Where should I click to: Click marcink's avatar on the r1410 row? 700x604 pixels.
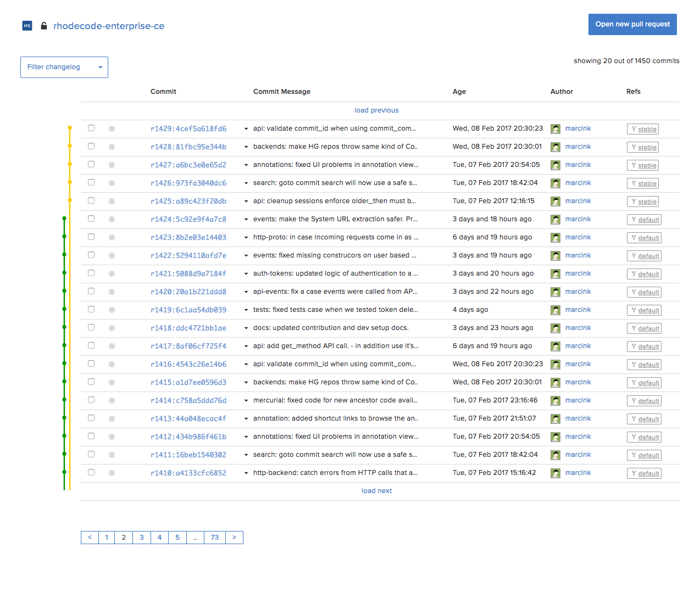[x=555, y=473]
